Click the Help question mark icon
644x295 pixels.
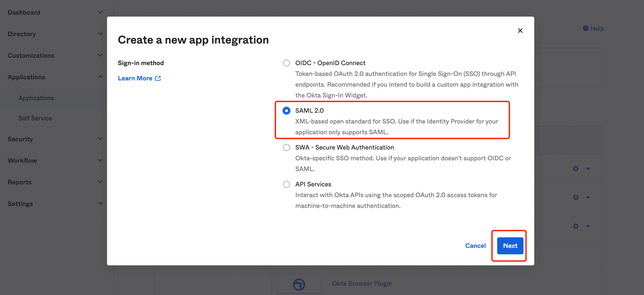(586, 29)
